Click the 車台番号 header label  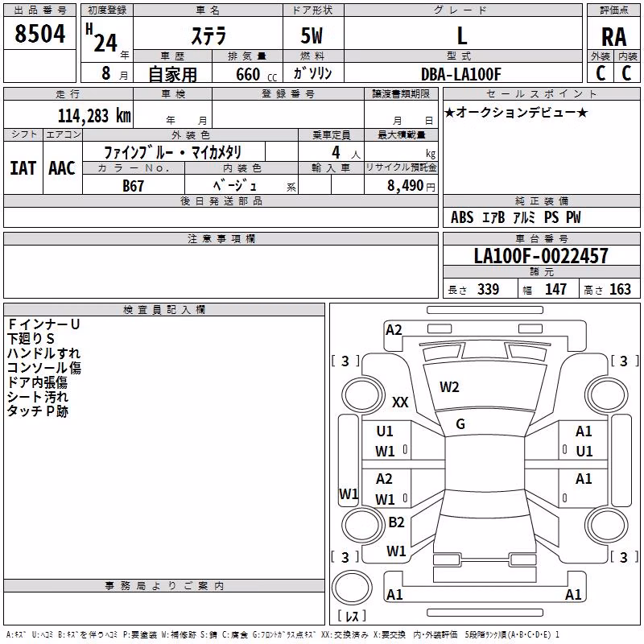(541, 238)
